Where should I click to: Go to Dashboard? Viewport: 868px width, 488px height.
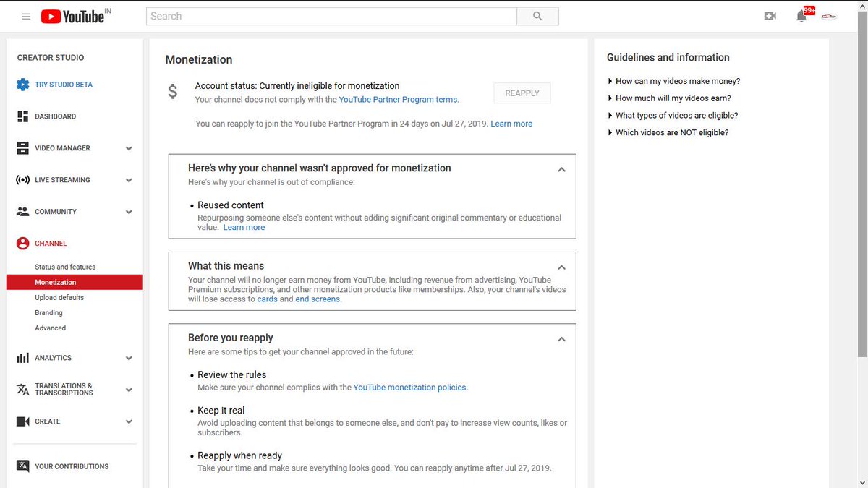pyautogui.click(x=55, y=116)
